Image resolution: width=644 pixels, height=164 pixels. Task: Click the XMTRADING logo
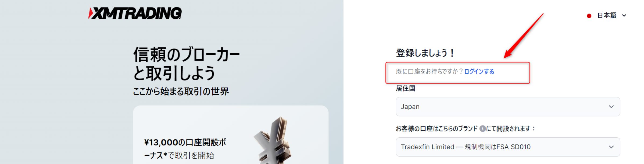[135, 13]
